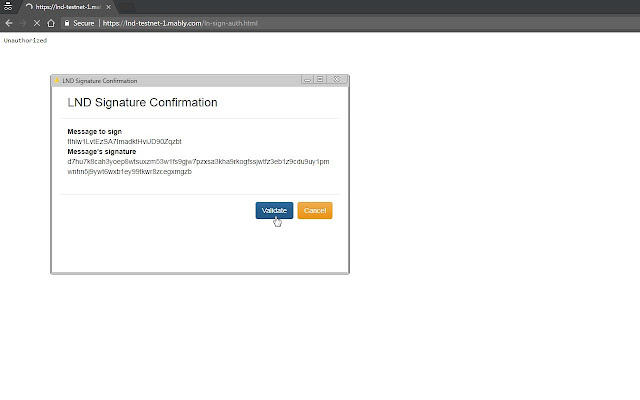The width and height of the screenshot is (640, 400).
Task: Open the browser home page icon
Action: pyautogui.click(x=51, y=23)
